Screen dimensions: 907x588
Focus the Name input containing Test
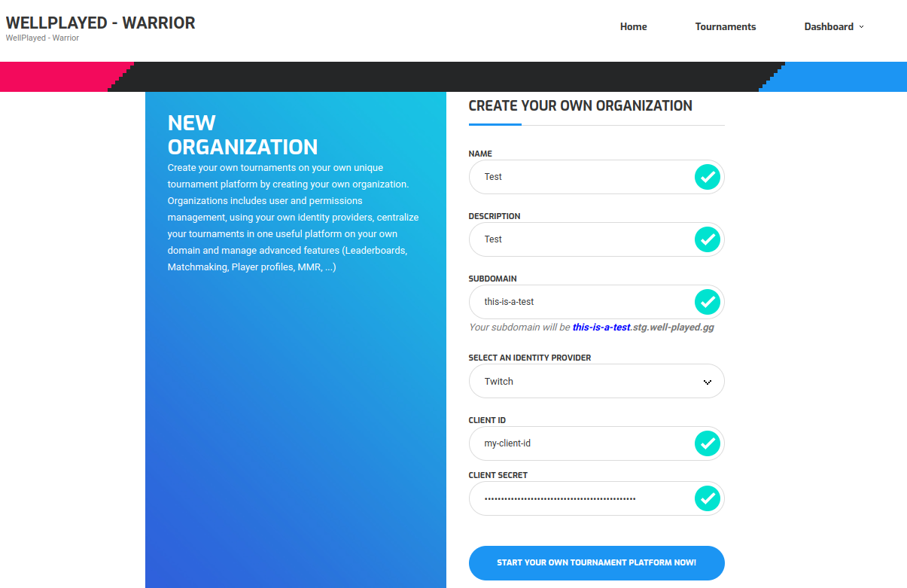click(580, 177)
